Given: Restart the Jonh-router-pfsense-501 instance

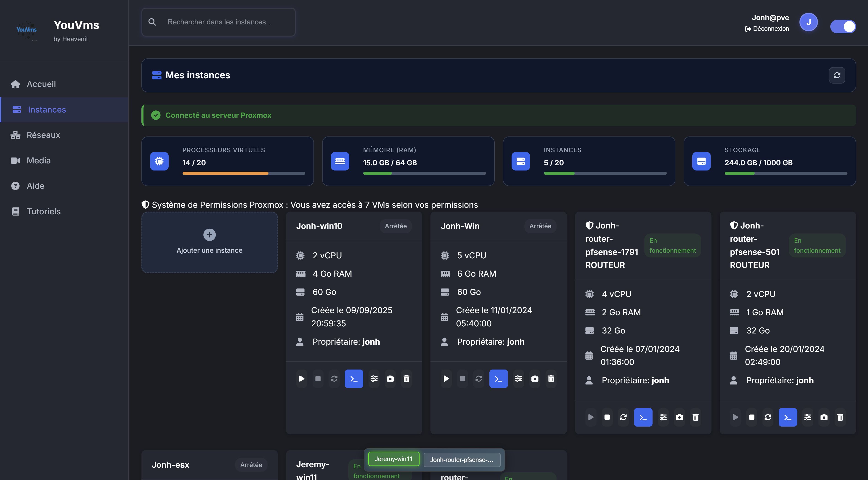Looking at the screenshot, I should pyautogui.click(x=768, y=417).
